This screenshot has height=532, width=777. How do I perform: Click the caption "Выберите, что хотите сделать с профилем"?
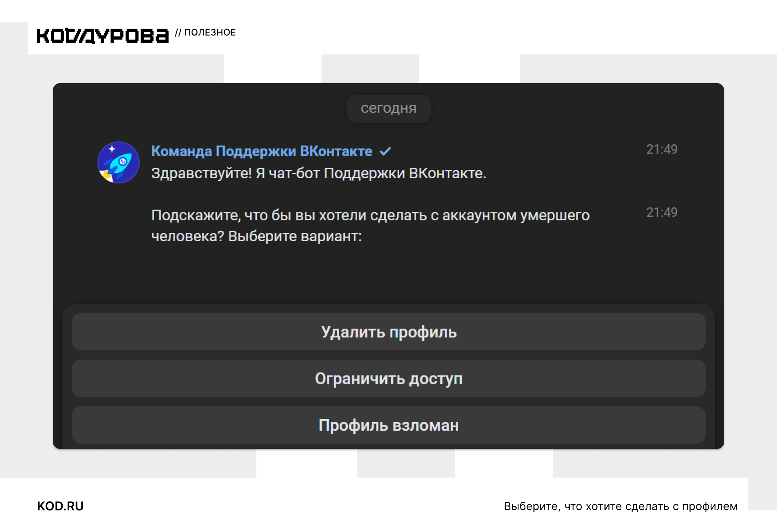point(621,506)
